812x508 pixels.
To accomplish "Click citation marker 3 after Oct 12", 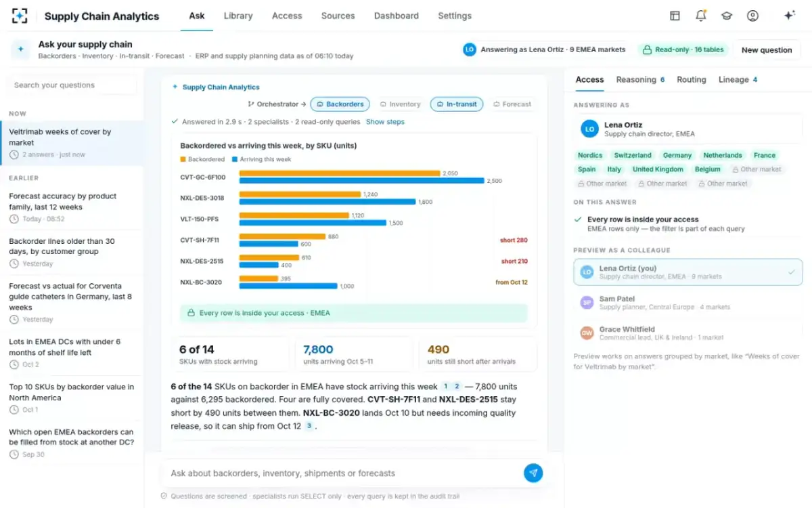I will 309,426.
